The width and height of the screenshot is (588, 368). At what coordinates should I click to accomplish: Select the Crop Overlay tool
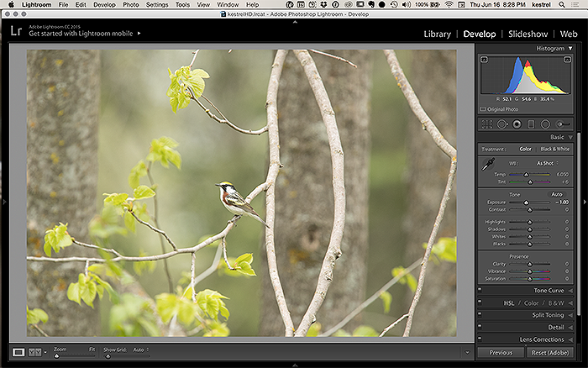[x=486, y=124]
